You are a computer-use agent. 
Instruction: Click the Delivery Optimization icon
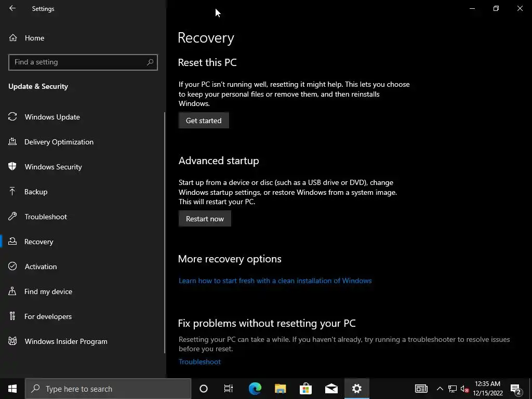tap(12, 141)
